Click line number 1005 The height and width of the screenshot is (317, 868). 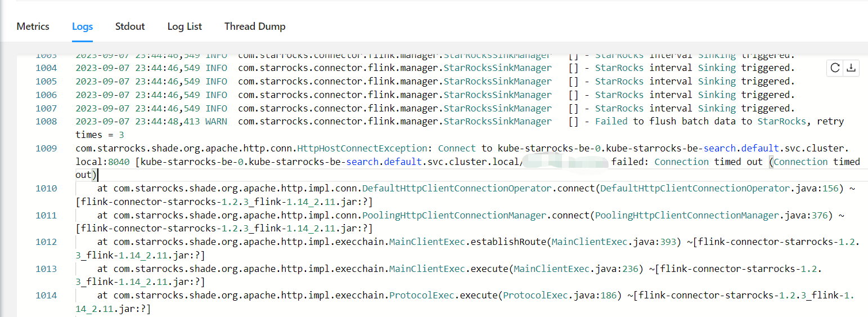click(x=46, y=82)
